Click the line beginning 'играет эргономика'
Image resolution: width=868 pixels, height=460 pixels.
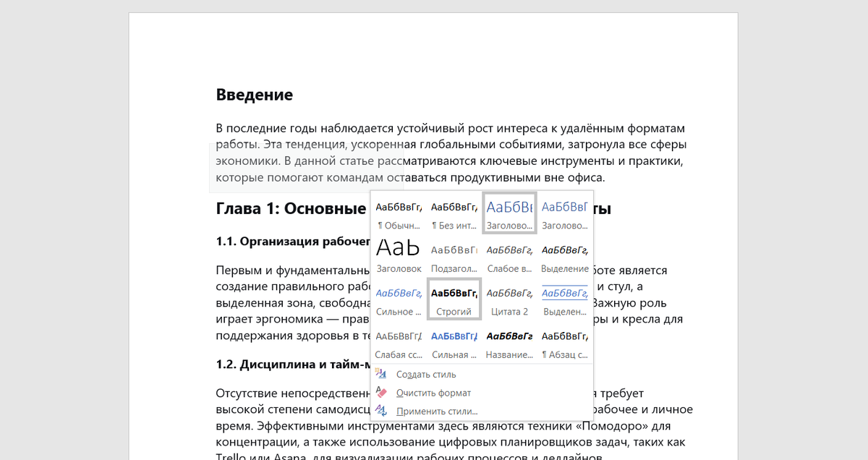pos(293,320)
